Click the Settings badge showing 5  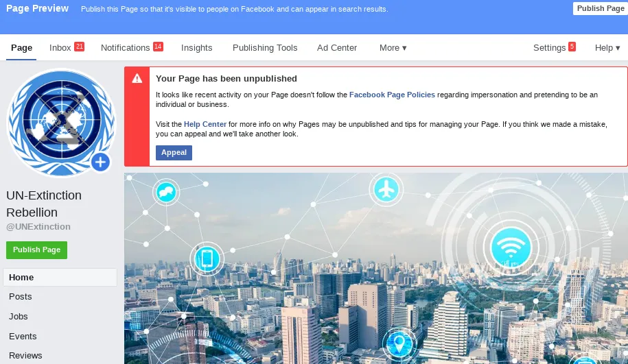point(572,47)
